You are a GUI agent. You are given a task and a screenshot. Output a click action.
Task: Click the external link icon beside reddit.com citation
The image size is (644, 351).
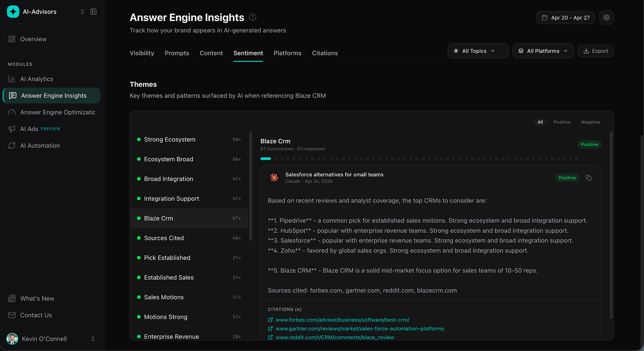270,337
